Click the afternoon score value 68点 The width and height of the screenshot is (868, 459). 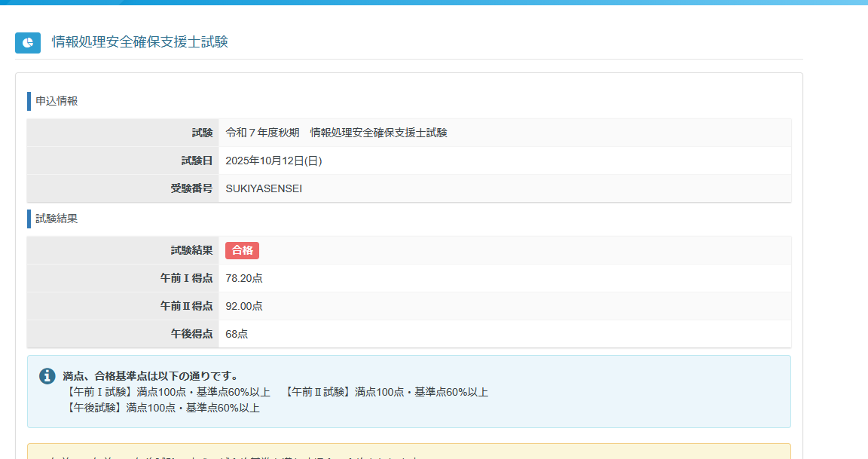click(x=237, y=334)
